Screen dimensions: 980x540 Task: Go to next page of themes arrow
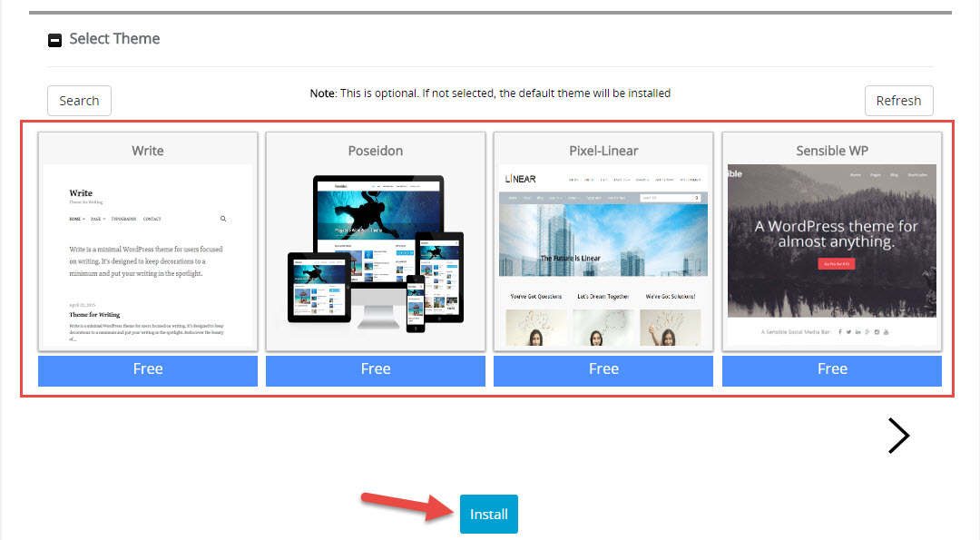pyautogui.click(x=898, y=436)
